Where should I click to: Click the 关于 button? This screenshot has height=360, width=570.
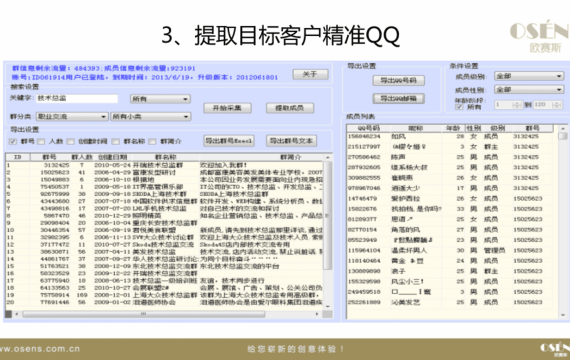(x=310, y=74)
